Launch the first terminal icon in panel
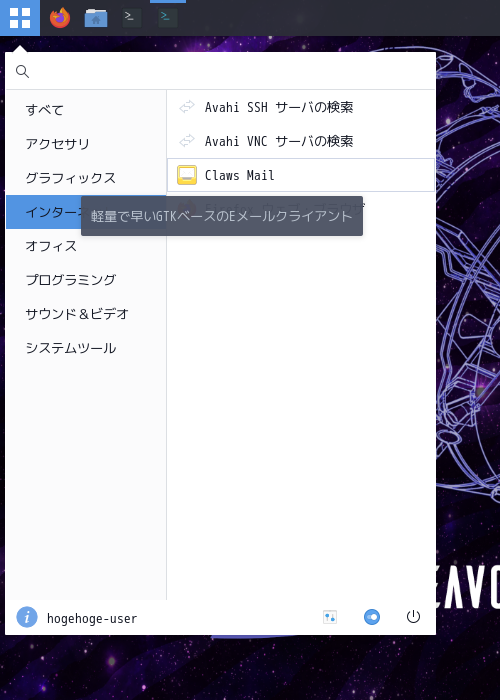 132,18
